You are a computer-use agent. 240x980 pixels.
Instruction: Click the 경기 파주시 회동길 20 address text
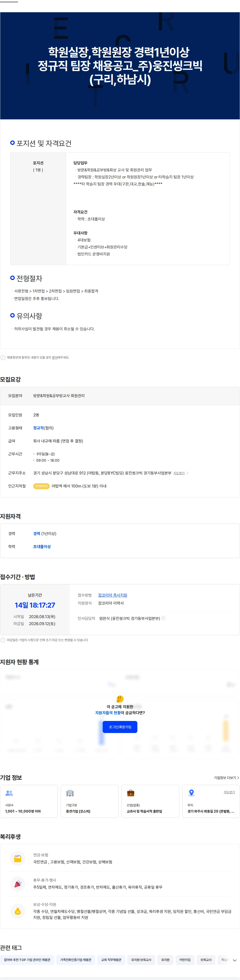pos(211,812)
